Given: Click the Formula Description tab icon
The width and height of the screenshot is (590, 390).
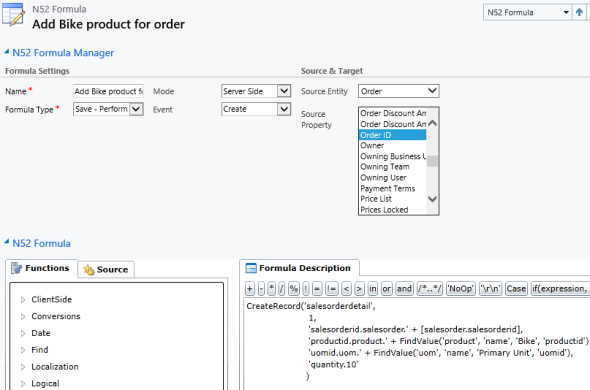Looking at the screenshot, I should tap(251, 268).
